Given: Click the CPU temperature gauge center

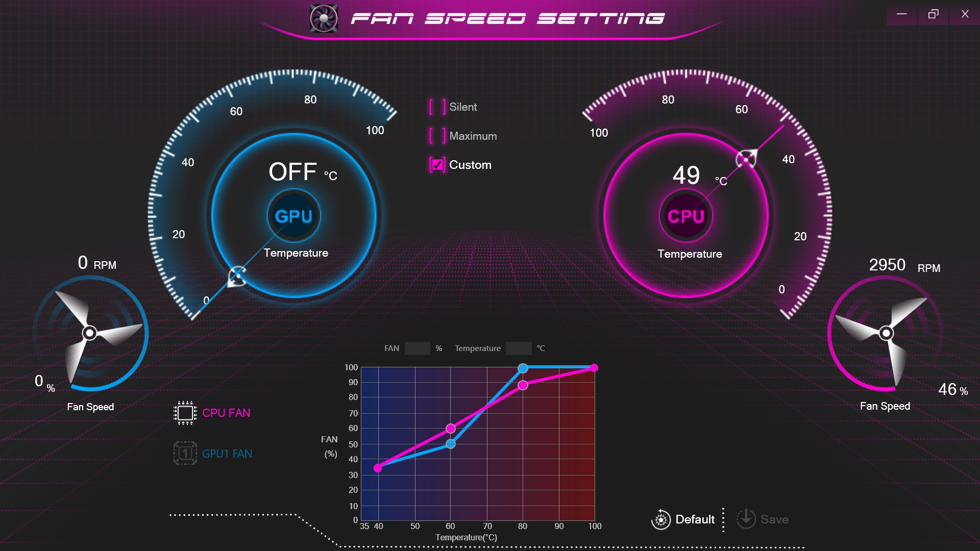Looking at the screenshot, I should (685, 216).
